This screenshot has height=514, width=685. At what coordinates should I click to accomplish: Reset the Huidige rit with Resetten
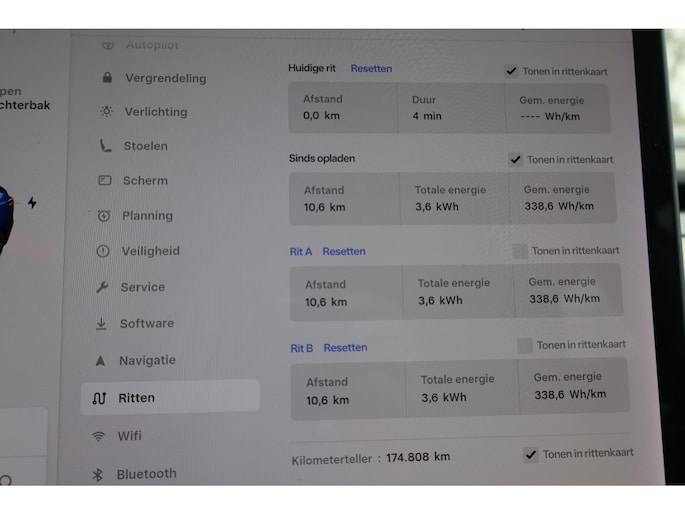[371, 69]
